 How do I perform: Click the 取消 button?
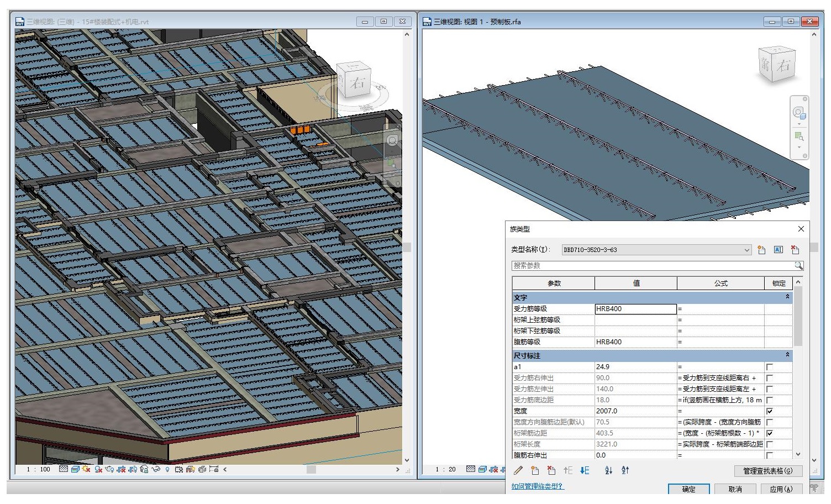735,489
